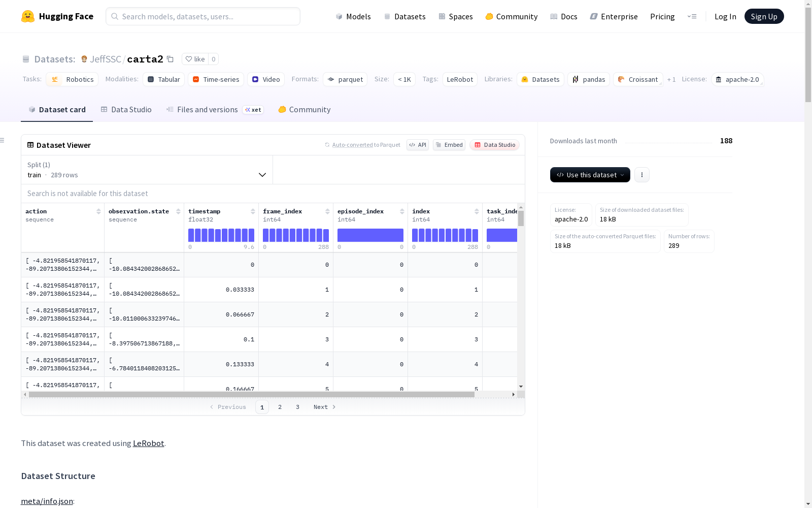The height and width of the screenshot is (508, 812).
Task: Focus the search models input field
Action: coord(203,16)
